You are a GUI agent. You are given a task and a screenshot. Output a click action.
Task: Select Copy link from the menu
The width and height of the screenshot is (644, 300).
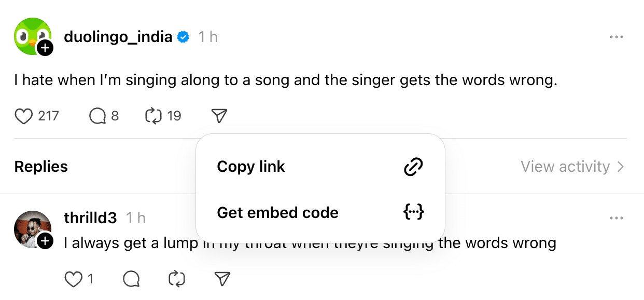click(x=251, y=167)
